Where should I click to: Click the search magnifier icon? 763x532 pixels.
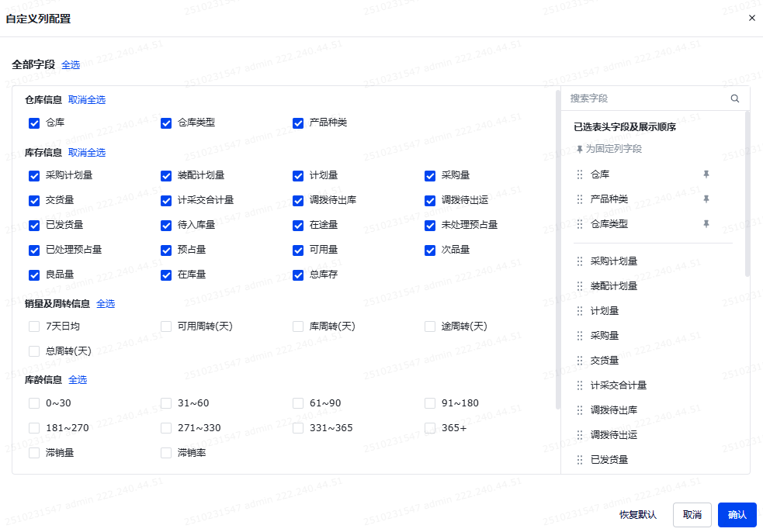point(735,98)
